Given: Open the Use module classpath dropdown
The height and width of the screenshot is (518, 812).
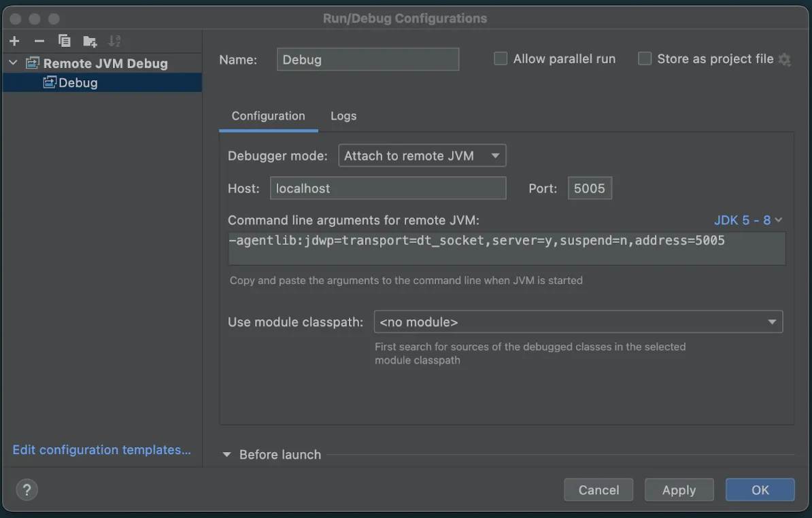Looking at the screenshot, I should pyautogui.click(x=578, y=322).
